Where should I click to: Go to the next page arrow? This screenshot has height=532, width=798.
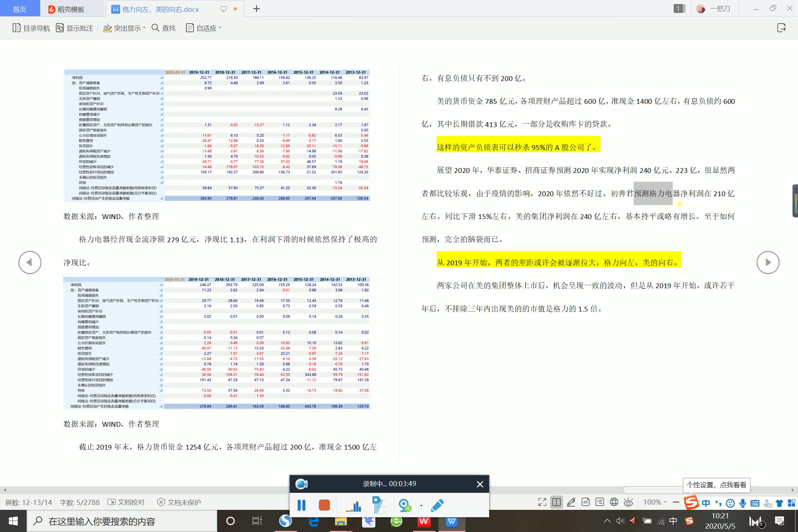[x=768, y=262]
